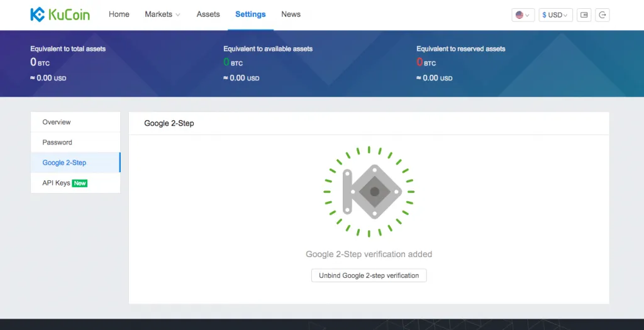Click the red 0 BTC reserved value
The image size is (644, 330).
[x=426, y=62]
